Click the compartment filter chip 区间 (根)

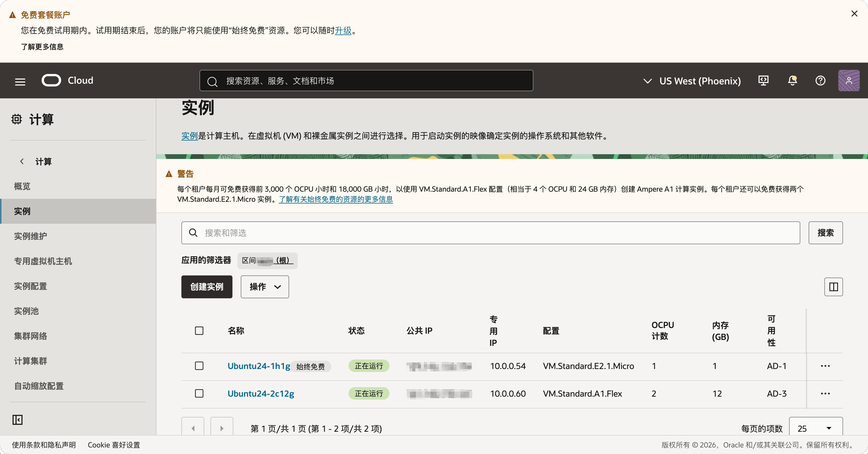coord(267,261)
